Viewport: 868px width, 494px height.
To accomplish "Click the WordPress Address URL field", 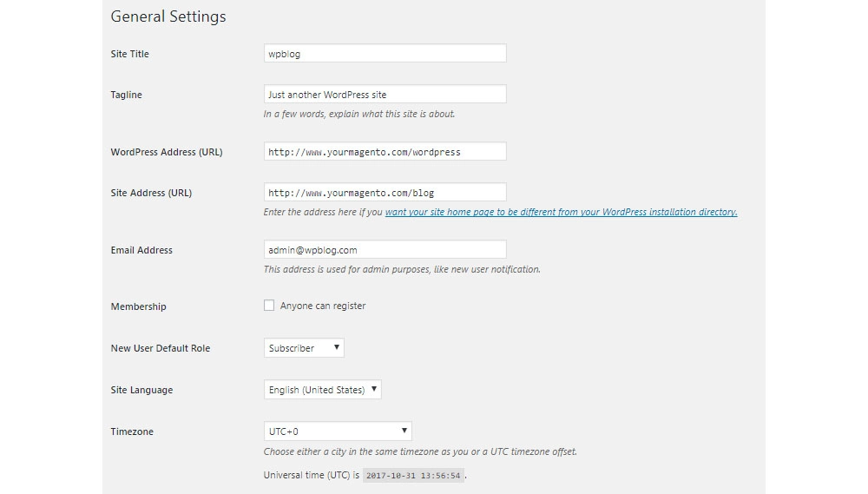I will (x=385, y=152).
